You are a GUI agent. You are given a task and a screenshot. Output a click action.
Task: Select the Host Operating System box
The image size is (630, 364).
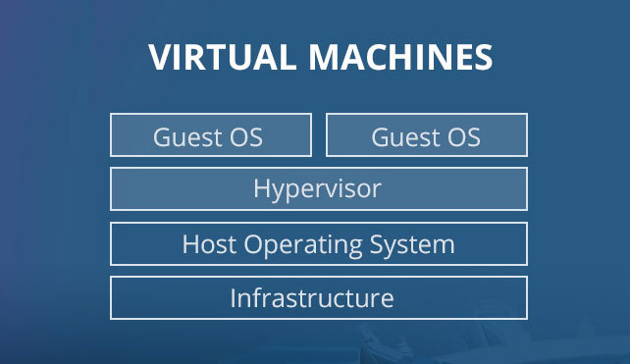(319, 243)
